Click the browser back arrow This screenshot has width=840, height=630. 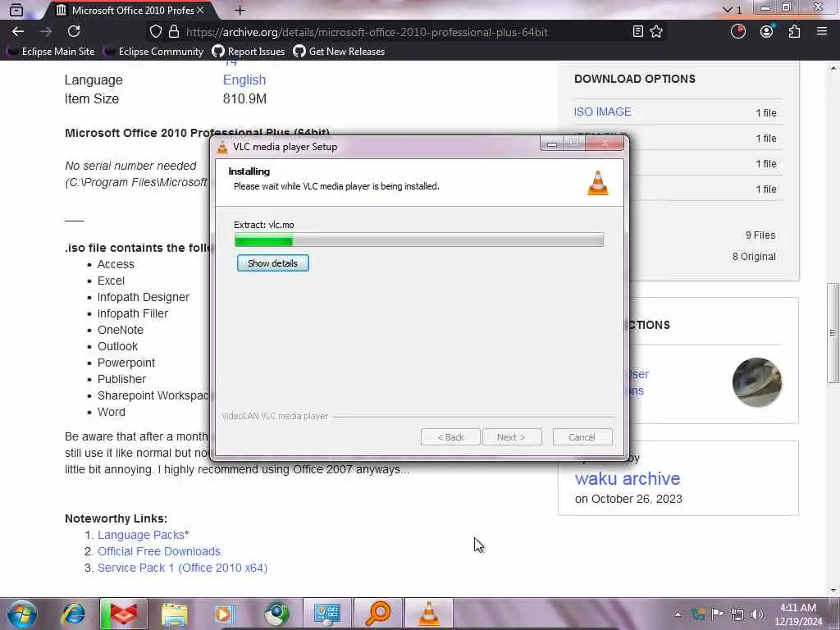click(x=18, y=32)
